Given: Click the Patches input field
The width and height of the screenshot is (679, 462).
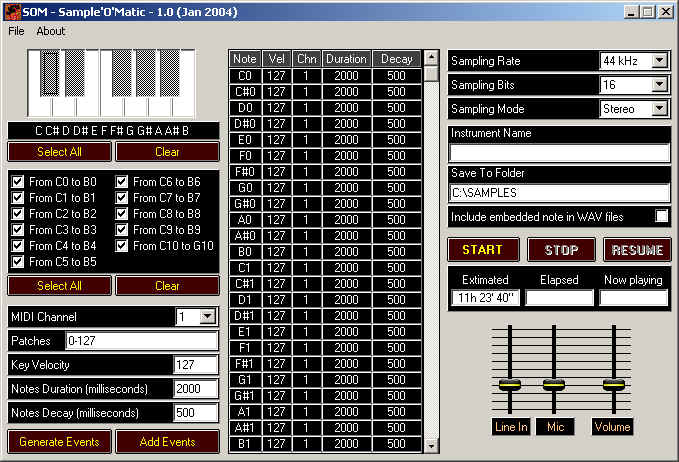Looking at the screenshot, I should tap(142, 341).
